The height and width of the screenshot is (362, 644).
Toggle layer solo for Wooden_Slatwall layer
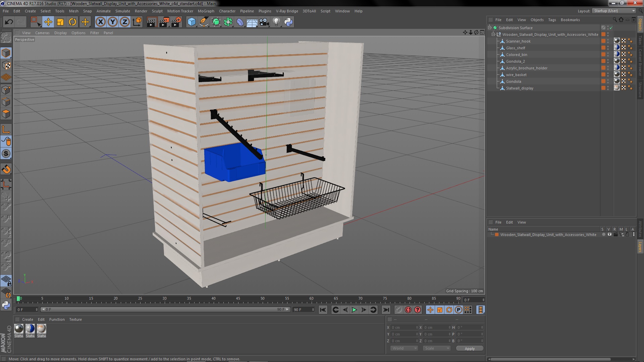click(x=603, y=235)
